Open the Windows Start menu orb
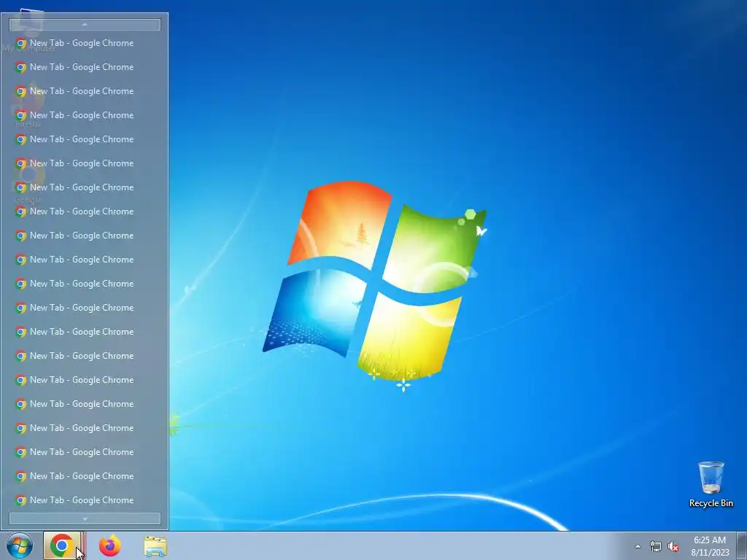Screen dimensions: 747x560 [x=20, y=545]
